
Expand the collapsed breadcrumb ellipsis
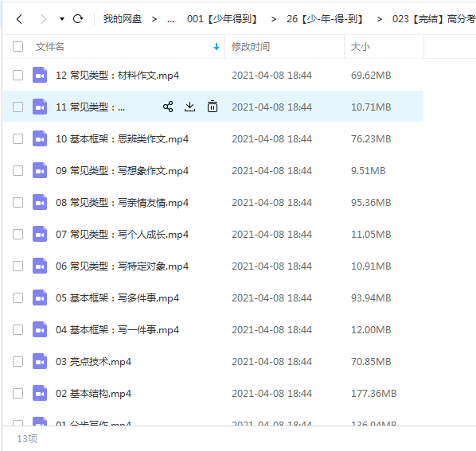[x=170, y=19]
